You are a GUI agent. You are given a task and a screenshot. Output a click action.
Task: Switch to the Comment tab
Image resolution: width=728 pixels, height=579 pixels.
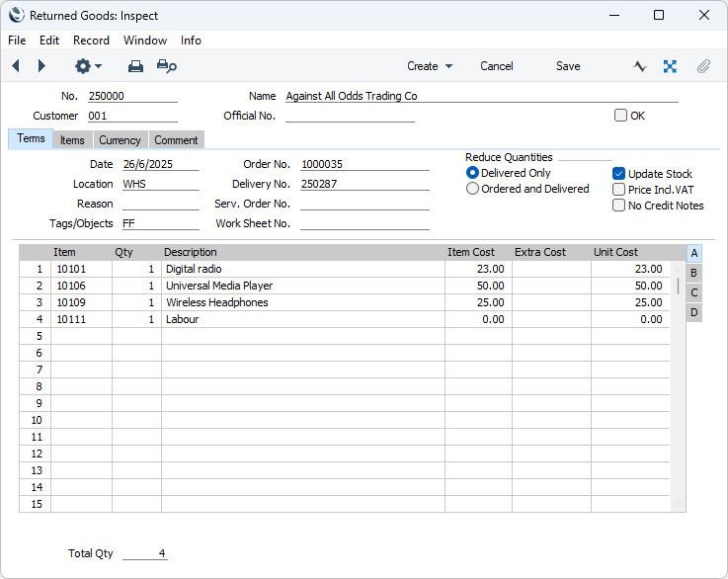point(176,140)
